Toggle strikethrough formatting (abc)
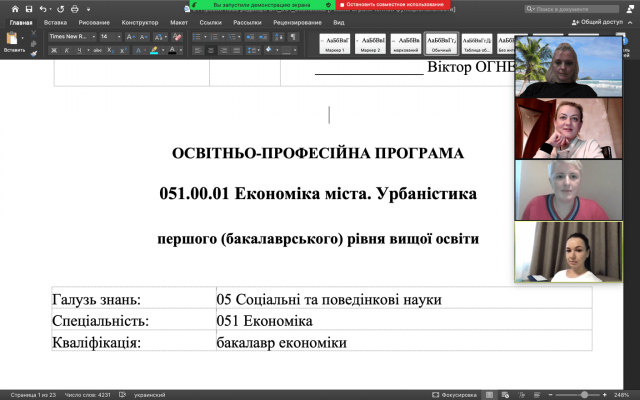This screenshot has width=640, height=400. point(98,49)
